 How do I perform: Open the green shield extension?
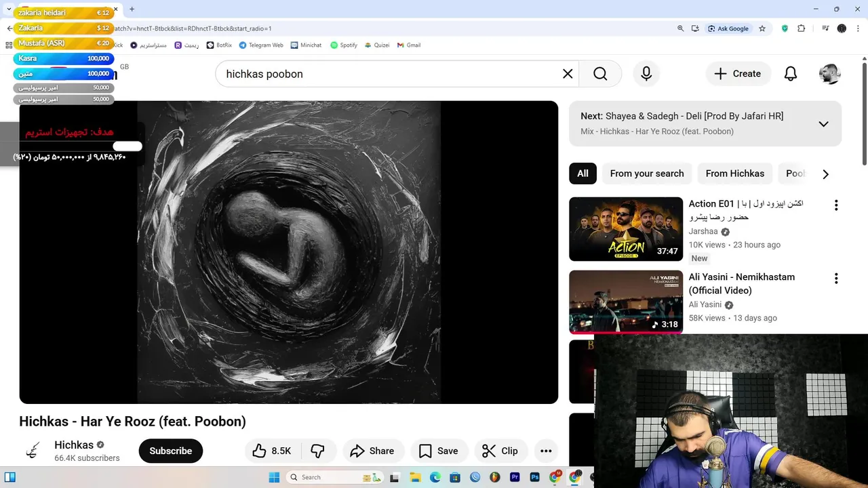785,28
